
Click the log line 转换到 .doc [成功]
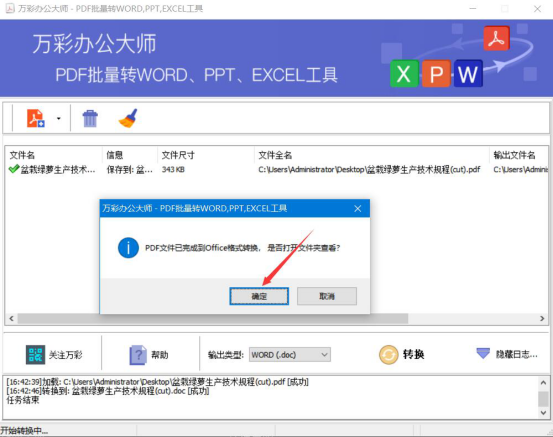point(108,391)
